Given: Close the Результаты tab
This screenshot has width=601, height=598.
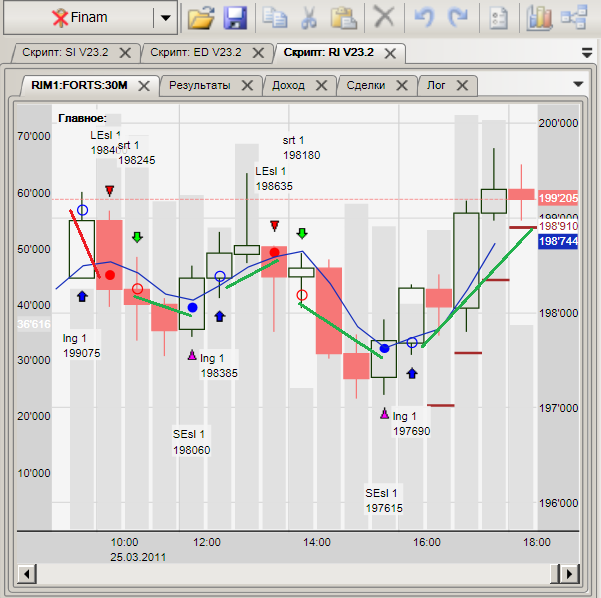Looking at the screenshot, I should [247, 85].
